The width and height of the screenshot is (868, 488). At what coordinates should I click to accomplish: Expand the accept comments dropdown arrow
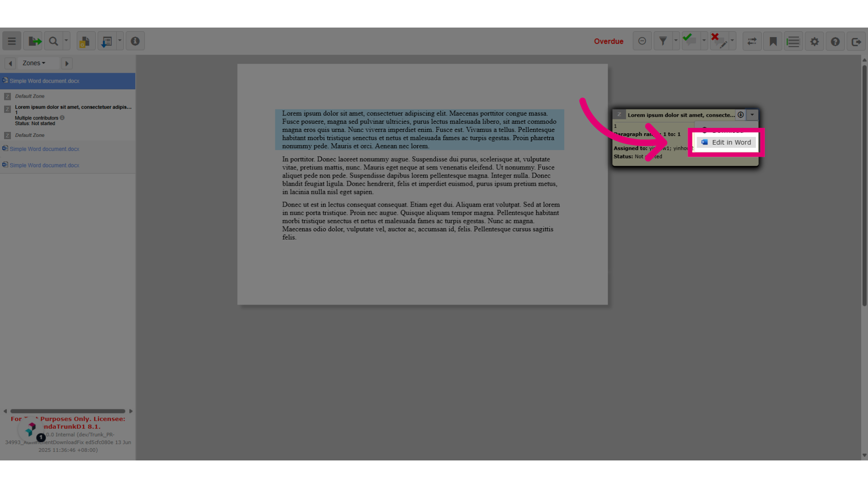pyautogui.click(x=704, y=41)
